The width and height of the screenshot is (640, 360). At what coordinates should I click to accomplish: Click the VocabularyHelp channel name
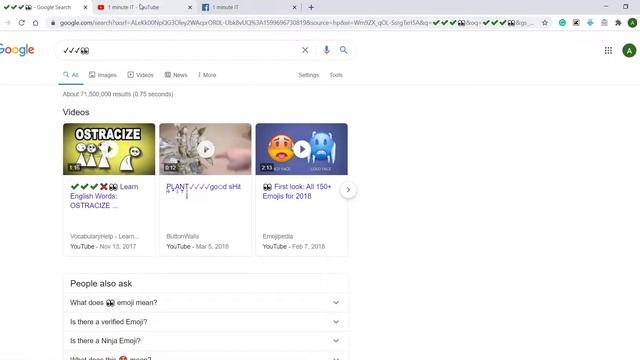coord(104,236)
